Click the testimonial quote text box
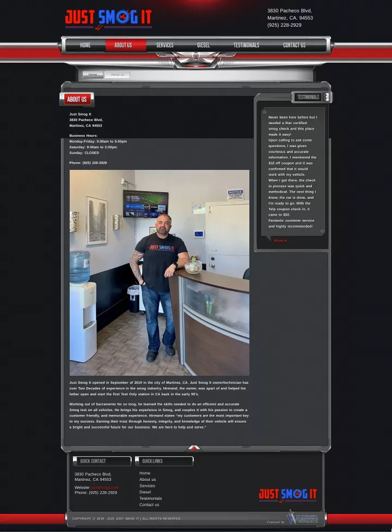392x532 pixels. 293,172
